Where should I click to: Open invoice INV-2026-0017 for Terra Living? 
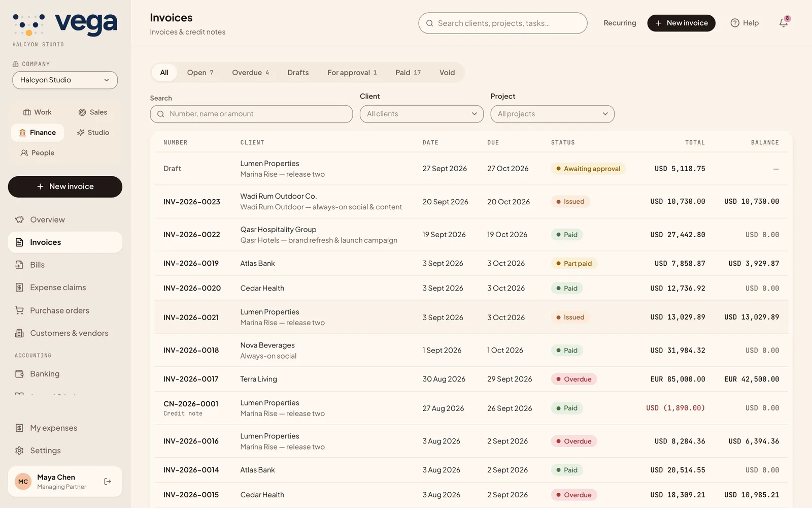click(x=471, y=379)
